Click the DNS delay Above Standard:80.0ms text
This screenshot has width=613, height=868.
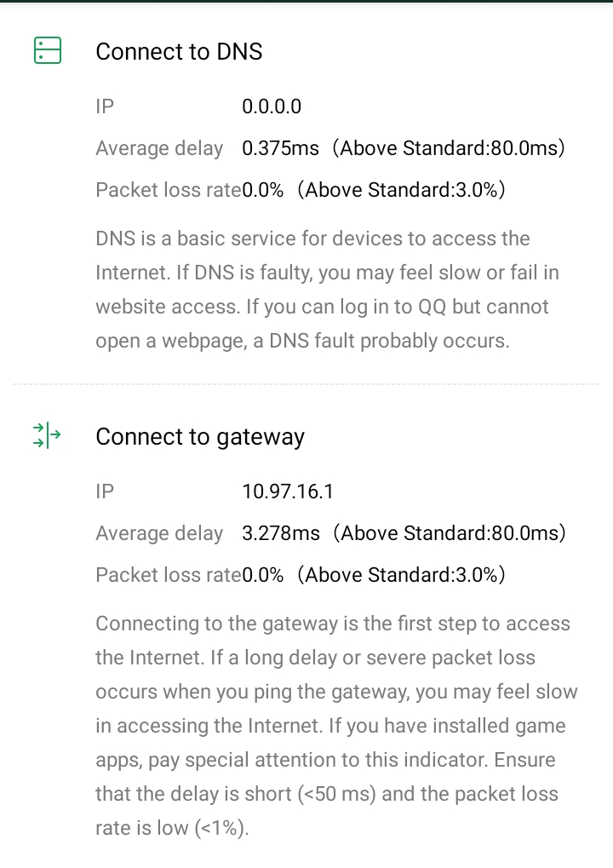click(448, 148)
